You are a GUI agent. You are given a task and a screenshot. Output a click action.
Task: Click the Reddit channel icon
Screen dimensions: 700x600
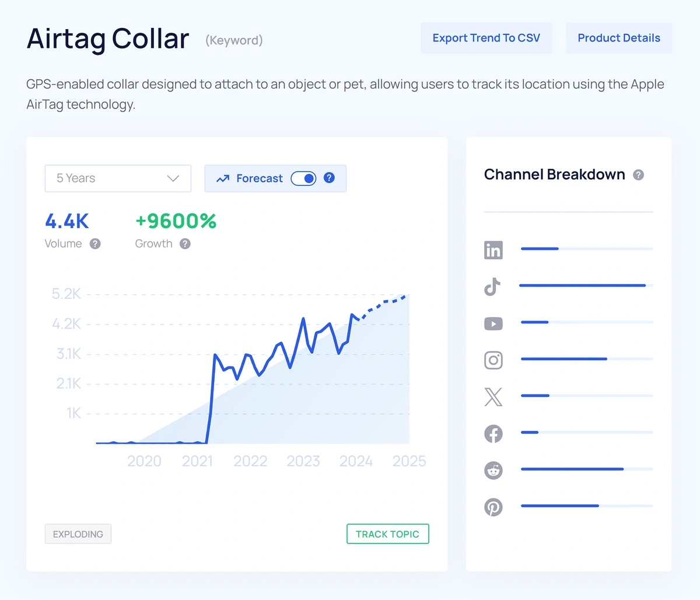[x=494, y=470]
